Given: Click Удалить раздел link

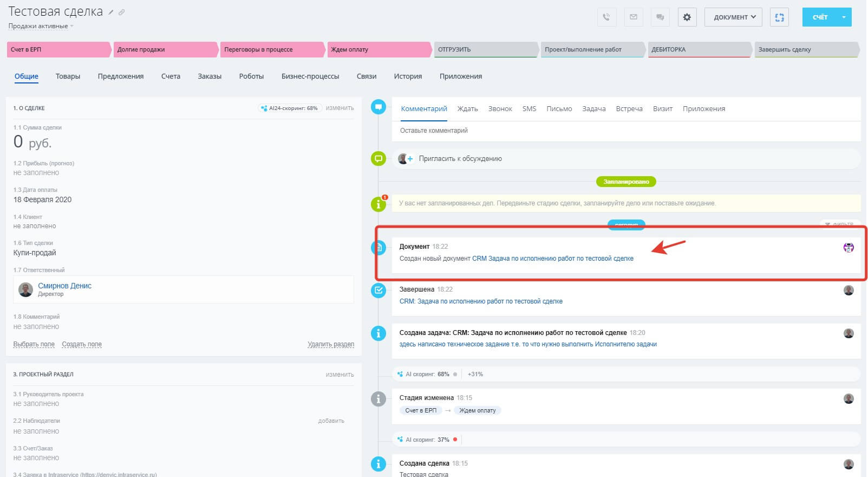Looking at the screenshot, I should (x=331, y=344).
